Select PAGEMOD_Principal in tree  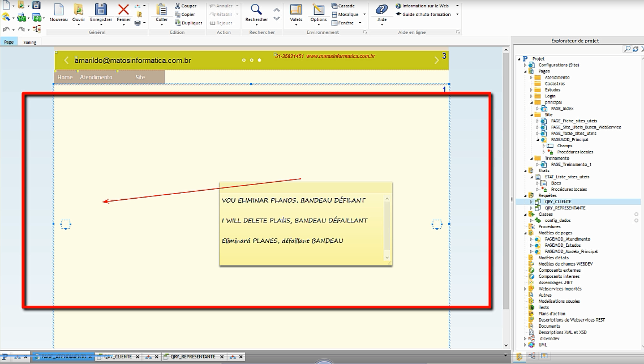pyautogui.click(x=569, y=139)
